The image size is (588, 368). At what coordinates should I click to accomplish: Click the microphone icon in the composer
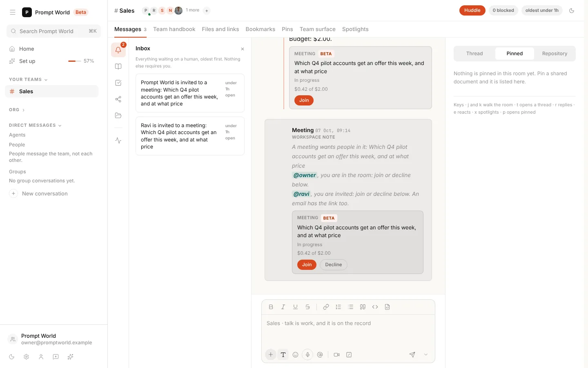pos(307,355)
